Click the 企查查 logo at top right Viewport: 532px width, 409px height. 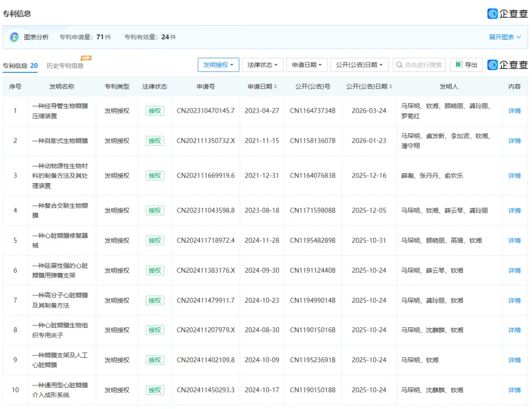click(x=507, y=14)
